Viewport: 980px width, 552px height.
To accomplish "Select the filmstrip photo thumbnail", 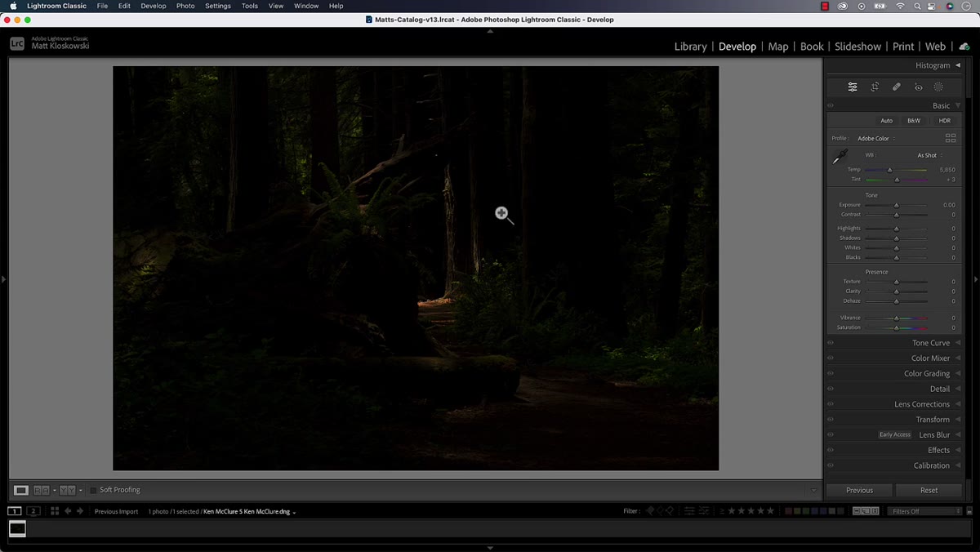I will 17,529.
